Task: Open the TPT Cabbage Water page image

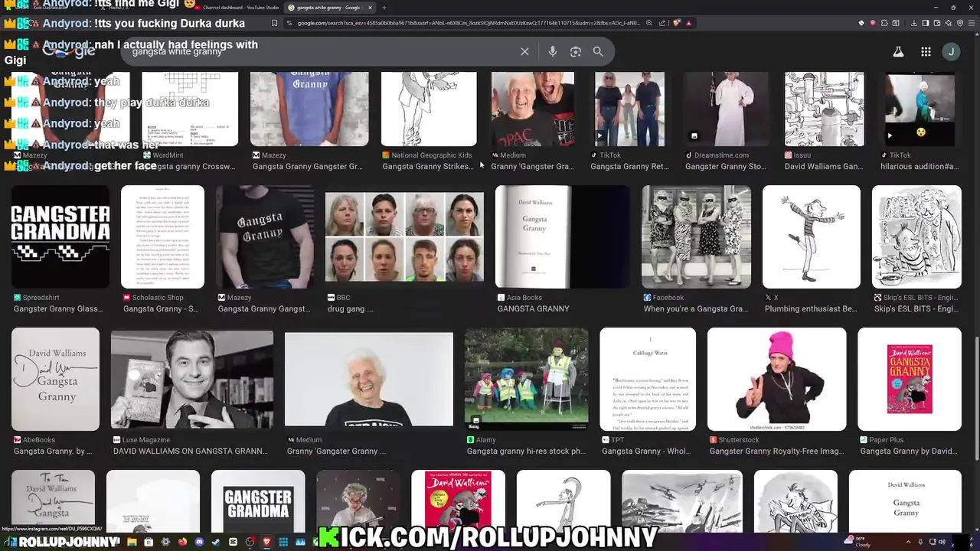Action: [x=648, y=379]
